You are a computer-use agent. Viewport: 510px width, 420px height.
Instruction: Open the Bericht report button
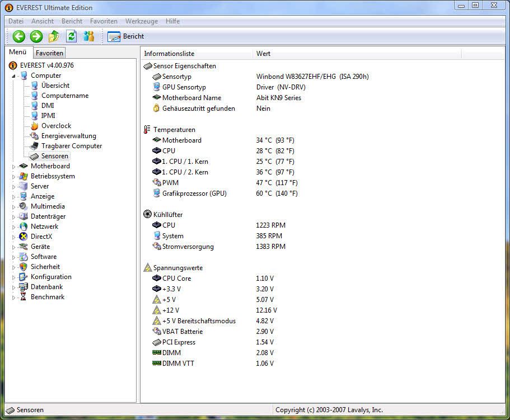point(126,36)
